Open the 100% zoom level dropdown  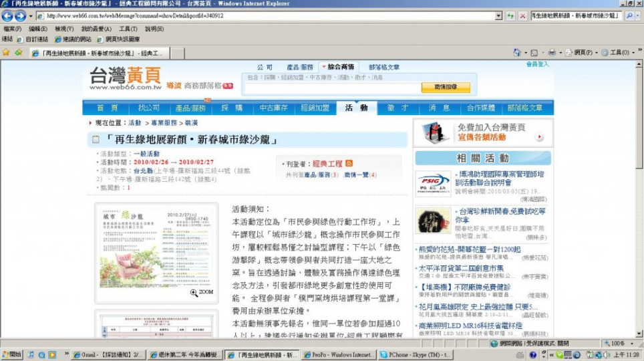click(x=631, y=343)
